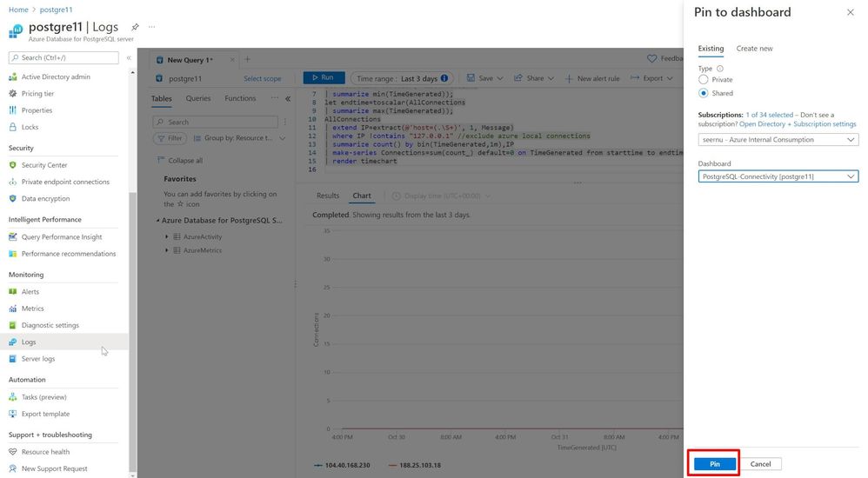Open Metrics in Monitoring
Viewport: 868px width, 478px height.
[32, 309]
